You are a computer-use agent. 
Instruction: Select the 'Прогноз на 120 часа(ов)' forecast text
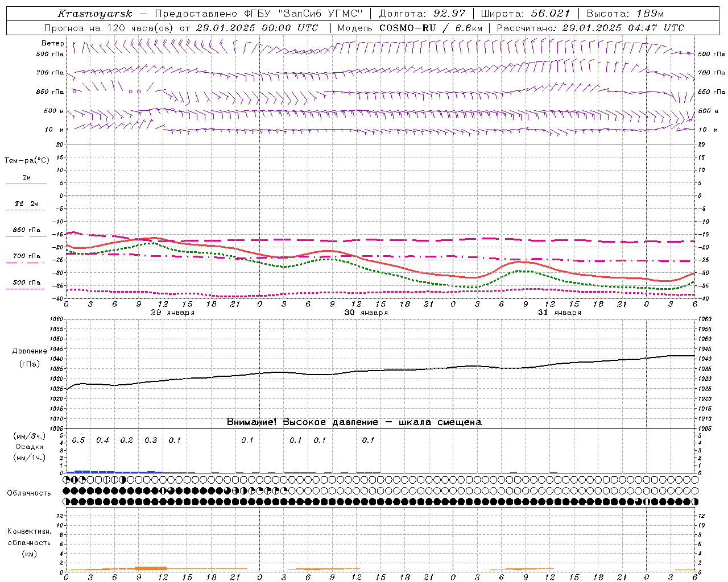coord(109,28)
